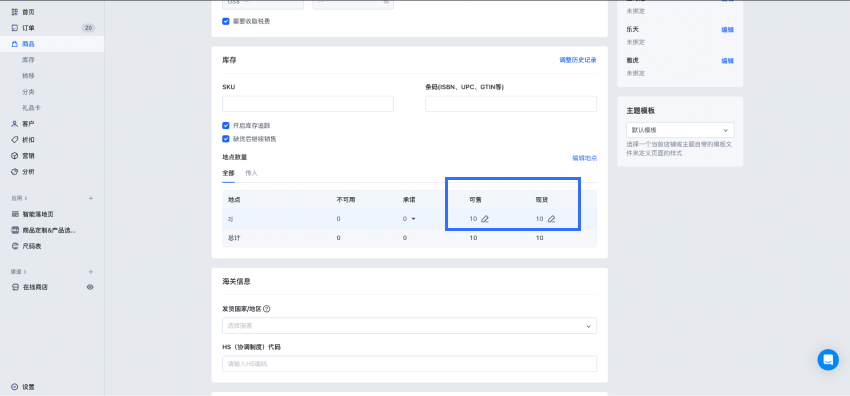Open the 首页 home icon in sidebar
Viewport: 850px width, 396px height.
pos(15,12)
